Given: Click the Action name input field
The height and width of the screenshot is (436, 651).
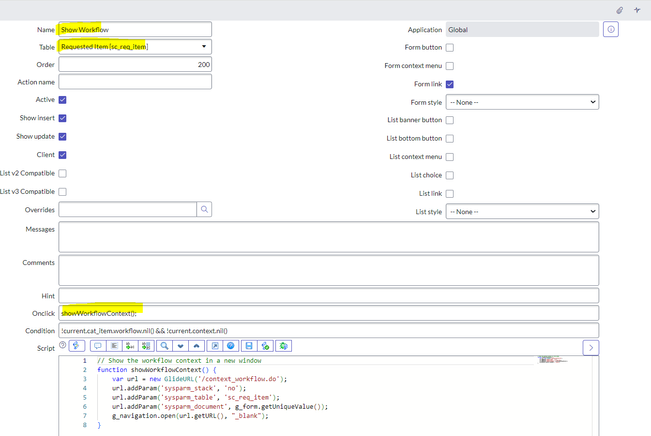Looking at the screenshot, I should point(135,82).
